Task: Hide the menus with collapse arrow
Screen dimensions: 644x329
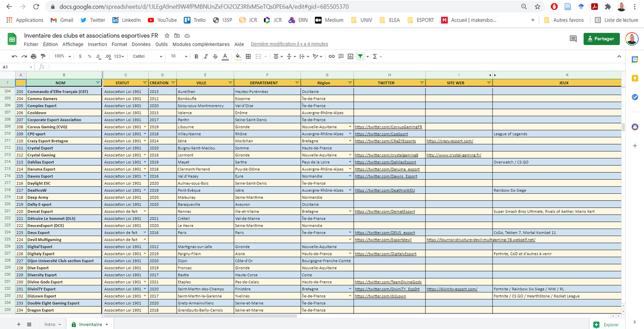Action: coord(620,56)
